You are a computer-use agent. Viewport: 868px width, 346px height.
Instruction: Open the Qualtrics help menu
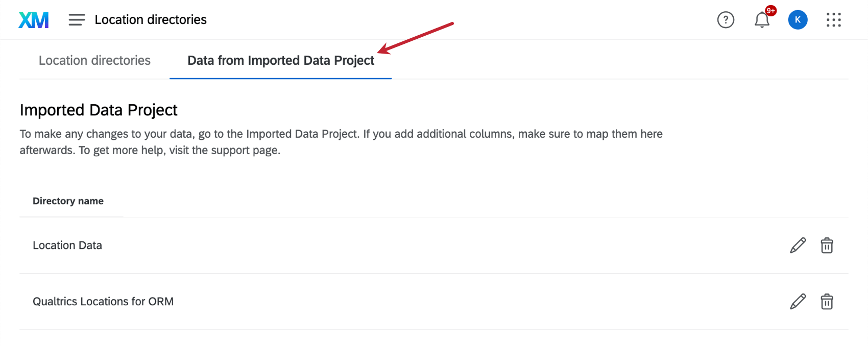[726, 19]
